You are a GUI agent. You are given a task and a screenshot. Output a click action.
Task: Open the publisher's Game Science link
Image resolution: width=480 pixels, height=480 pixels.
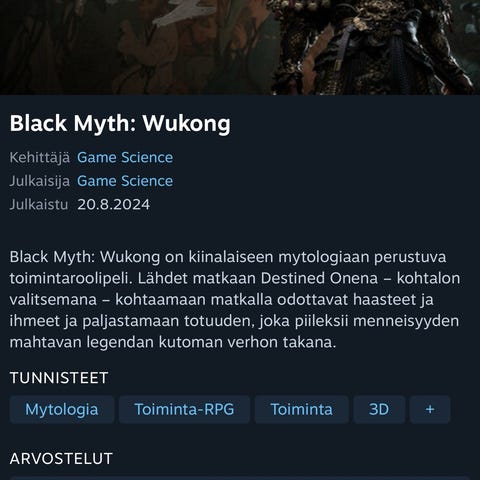pos(125,181)
